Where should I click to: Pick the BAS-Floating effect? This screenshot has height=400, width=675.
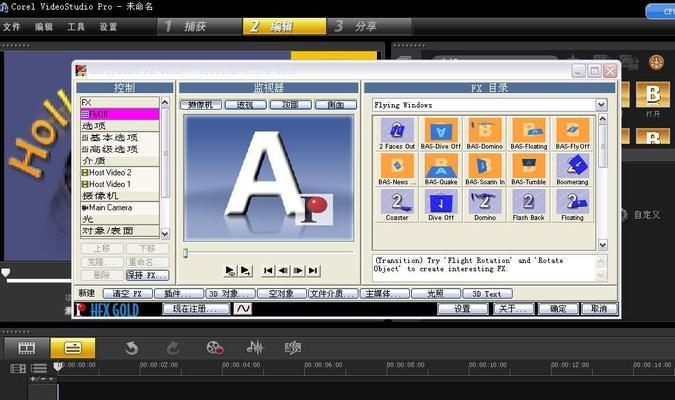[529, 134]
